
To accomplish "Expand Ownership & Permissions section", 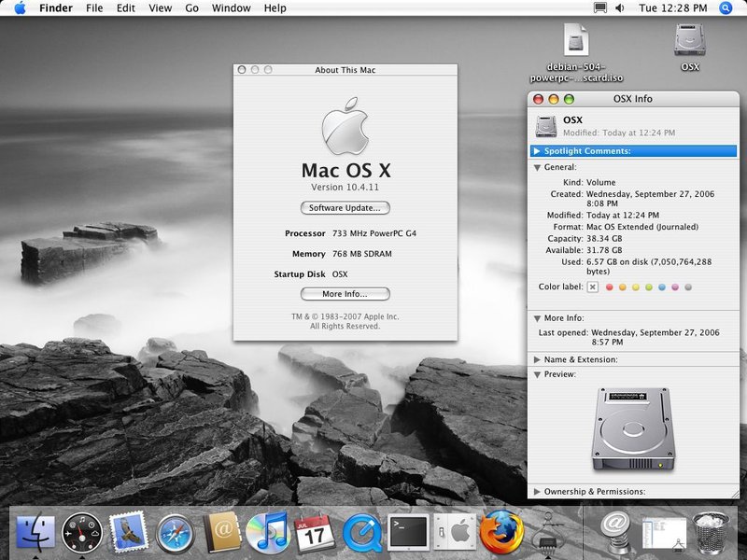I will click(x=537, y=492).
